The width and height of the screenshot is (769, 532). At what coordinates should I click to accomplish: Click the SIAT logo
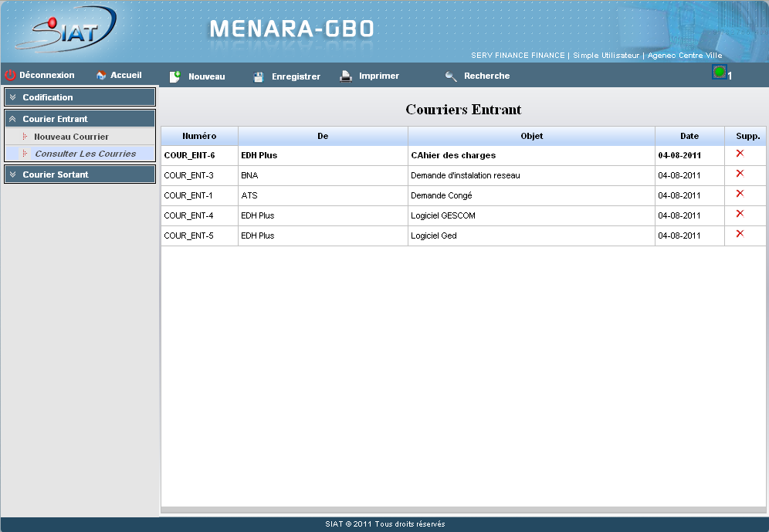click(x=66, y=29)
